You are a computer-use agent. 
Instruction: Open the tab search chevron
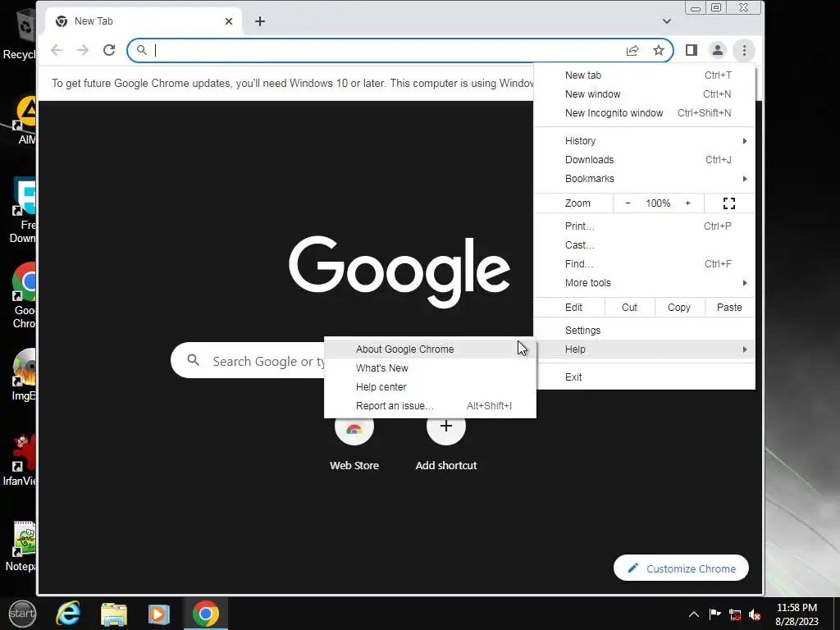[666, 21]
